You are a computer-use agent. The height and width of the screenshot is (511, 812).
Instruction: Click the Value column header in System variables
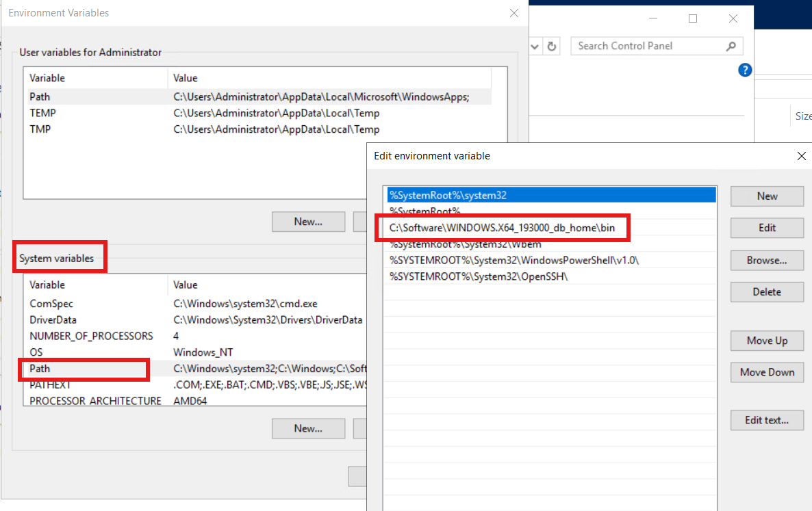[267, 285]
